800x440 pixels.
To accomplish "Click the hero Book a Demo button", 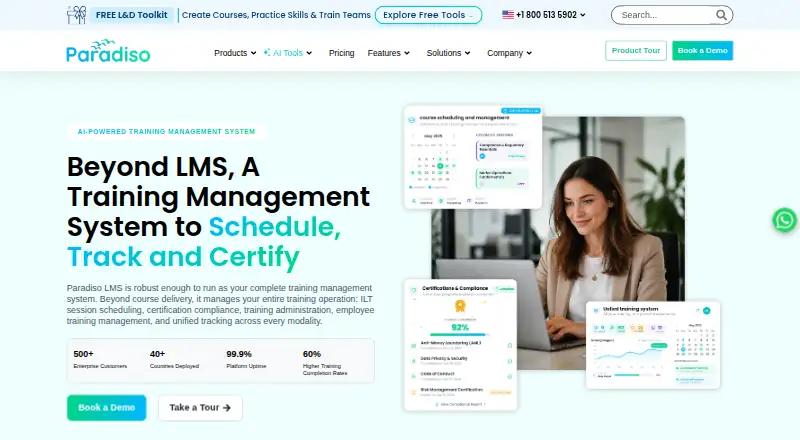I will (x=107, y=407).
